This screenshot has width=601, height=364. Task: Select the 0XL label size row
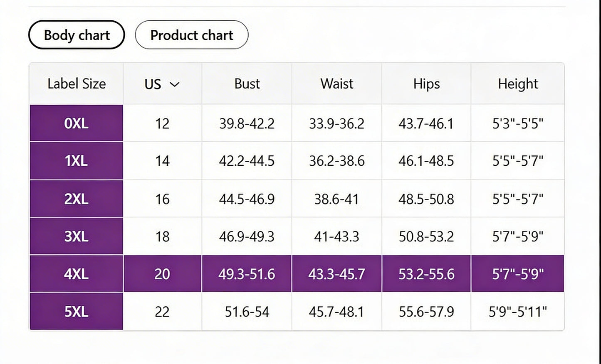click(x=77, y=123)
